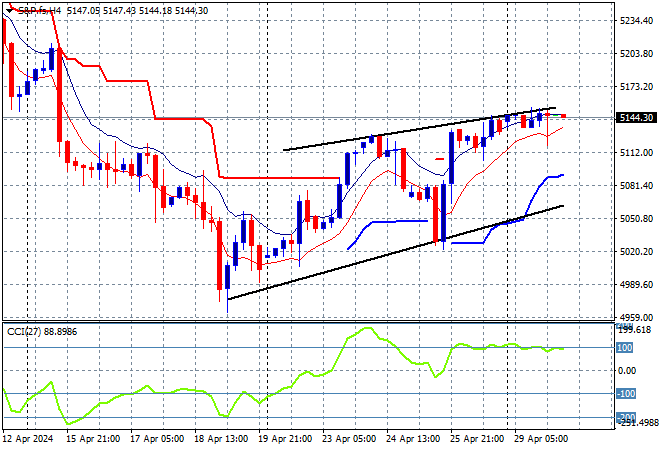Click the 5020.20 price axis label
This screenshot has width=660, height=450.
coord(636,251)
